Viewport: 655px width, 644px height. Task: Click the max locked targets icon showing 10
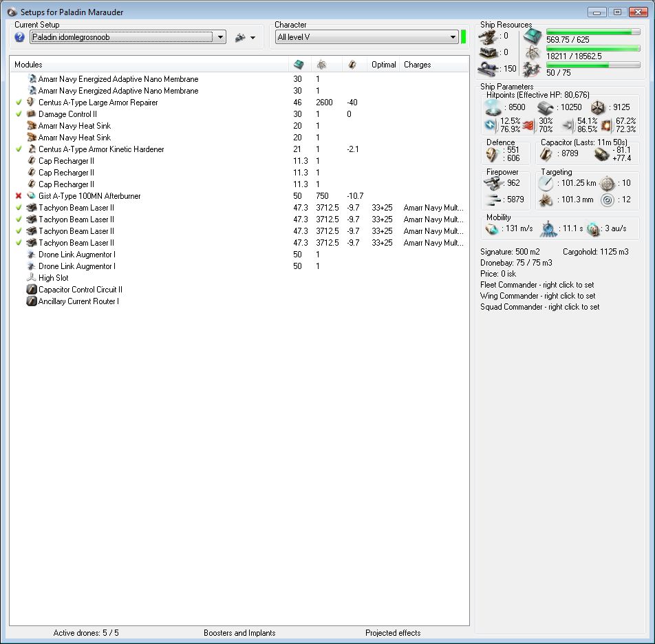click(x=607, y=183)
